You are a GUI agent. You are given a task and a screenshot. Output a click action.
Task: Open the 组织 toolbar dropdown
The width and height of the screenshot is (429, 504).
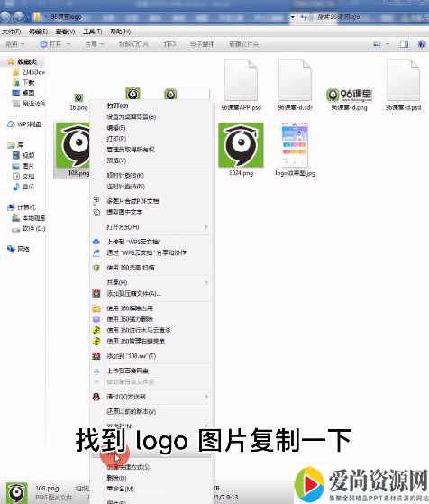[x=14, y=44]
